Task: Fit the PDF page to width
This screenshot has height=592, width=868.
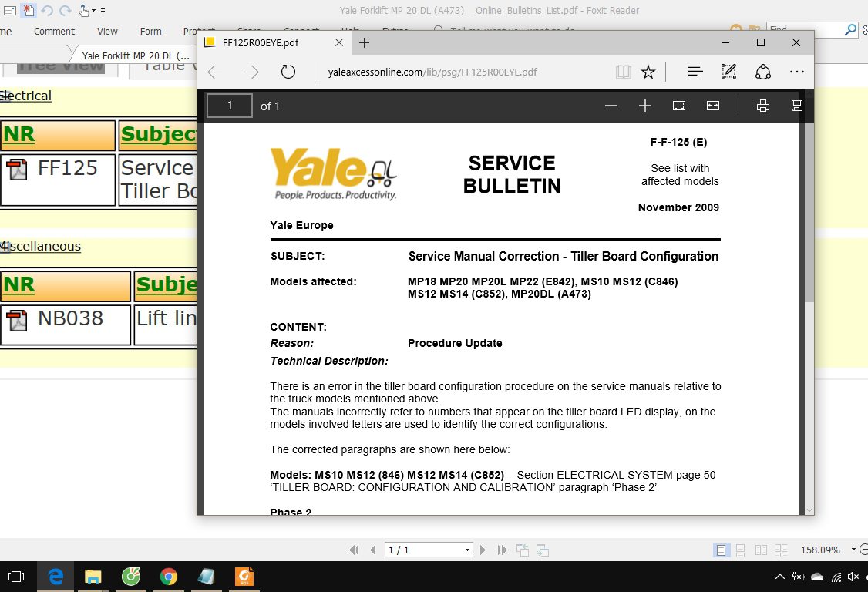Action: (x=713, y=105)
